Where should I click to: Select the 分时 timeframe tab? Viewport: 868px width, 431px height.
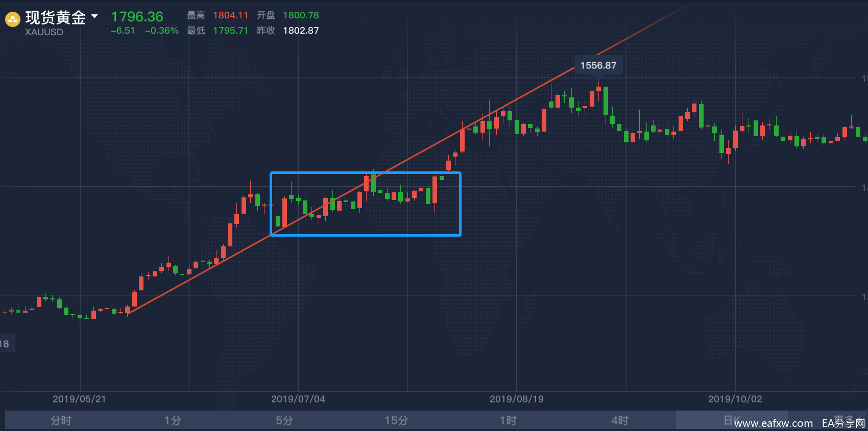61,420
